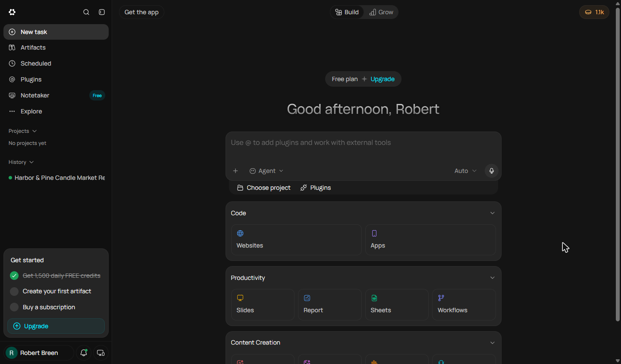The width and height of the screenshot is (621, 364).
Task: Collapse the Projects list
Action: pyautogui.click(x=22, y=131)
